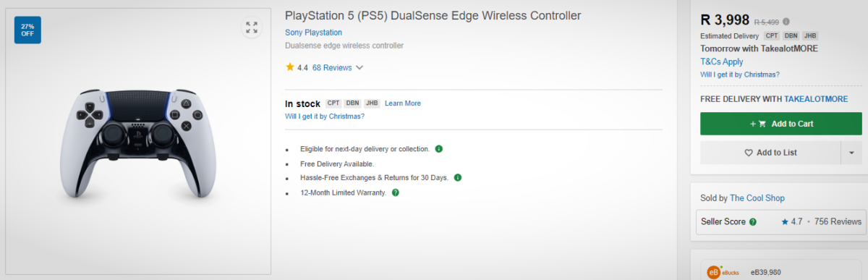Visit The Cool Shop seller page
This screenshot has width=868, height=280.
(757, 198)
